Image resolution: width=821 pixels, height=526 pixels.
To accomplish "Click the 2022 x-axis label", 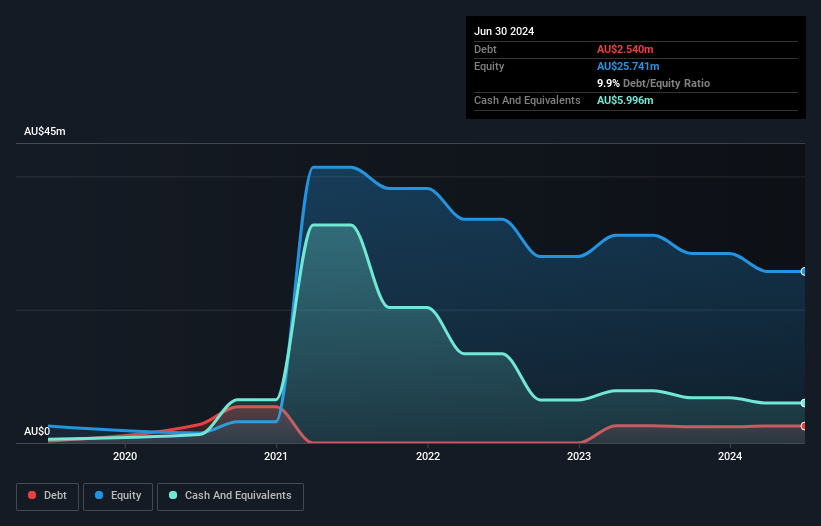I will 428,456.
